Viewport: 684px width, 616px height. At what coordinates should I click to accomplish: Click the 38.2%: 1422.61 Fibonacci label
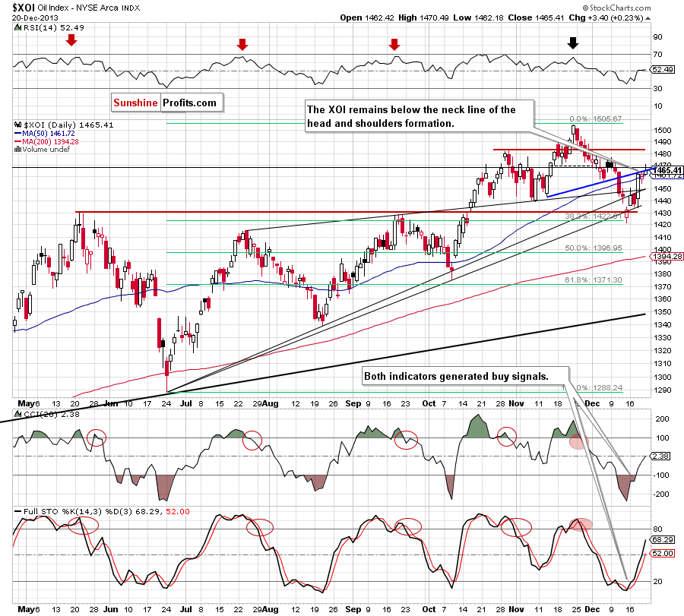pos(594,216)
